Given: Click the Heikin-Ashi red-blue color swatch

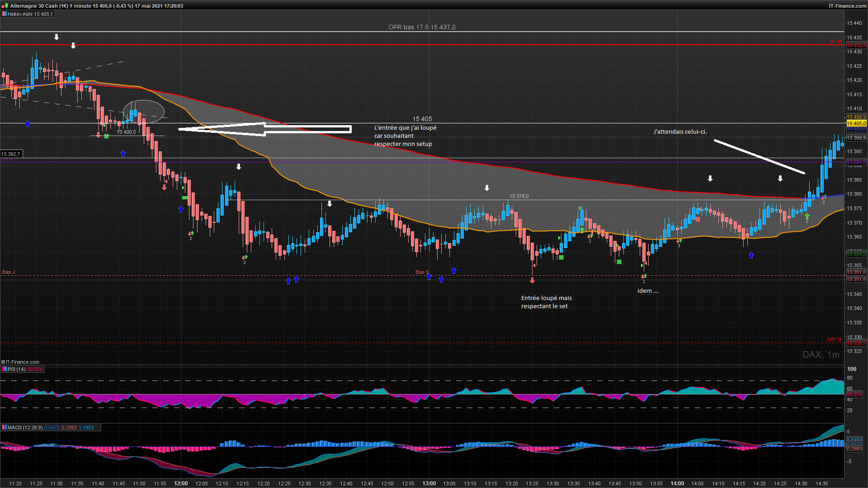Looking at the screenshot, I should pos(4,14).
